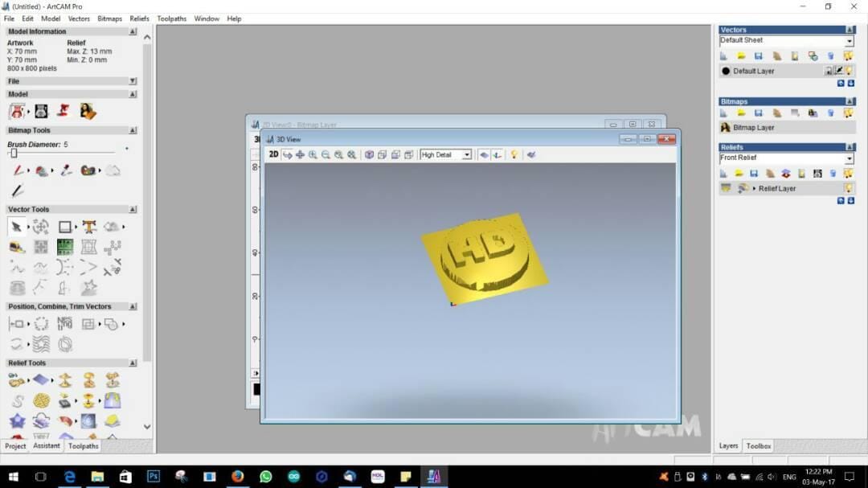Switch to the Layers tab
The height and width of the screenshot is (488, 868).
click(728, 445)
